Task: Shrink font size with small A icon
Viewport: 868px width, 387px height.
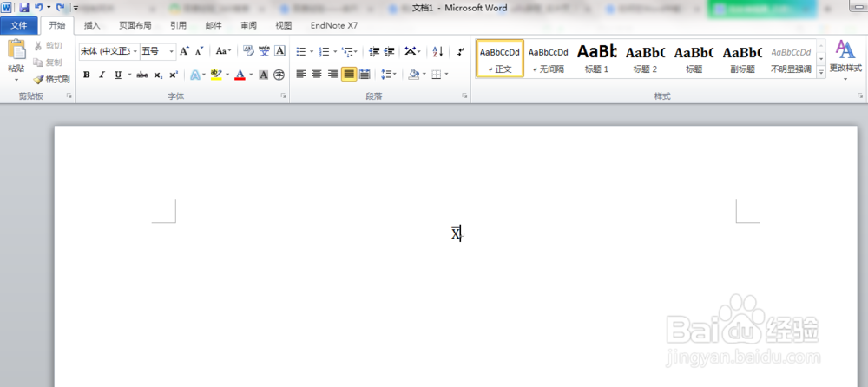Action: (x=200, y=51)
